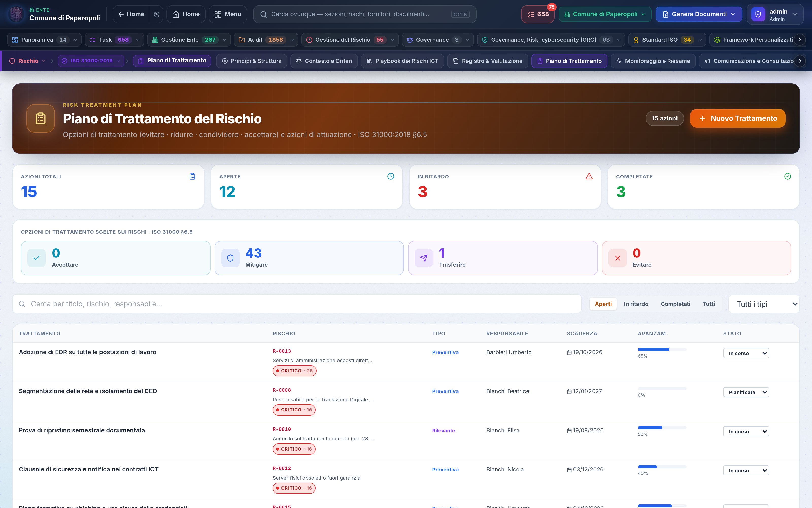Click the 50% progress bar for Prova di ripristino
812x508 pixels.
click(662, 428)
